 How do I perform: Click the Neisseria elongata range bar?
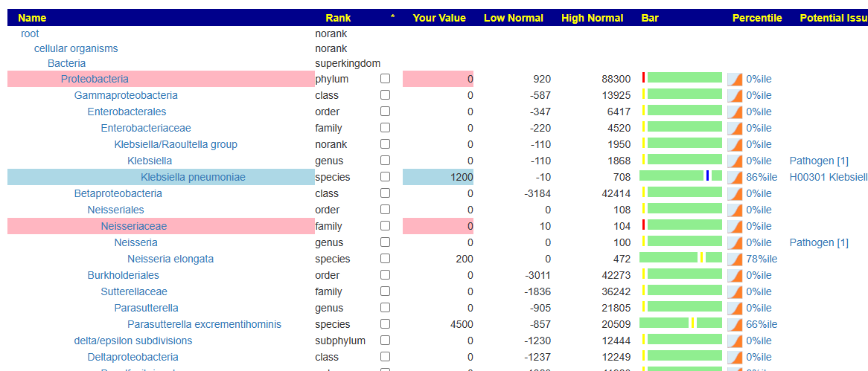681,257
